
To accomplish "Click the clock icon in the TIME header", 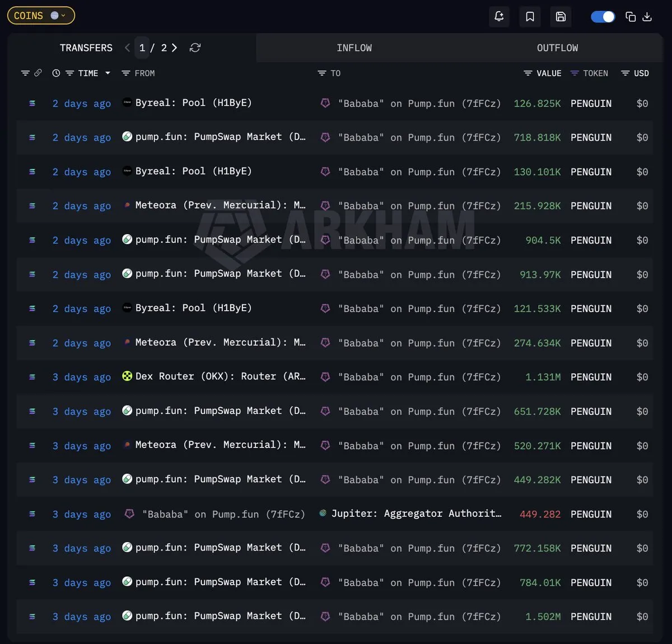I will pyautogui.click(x=56, y=73).
